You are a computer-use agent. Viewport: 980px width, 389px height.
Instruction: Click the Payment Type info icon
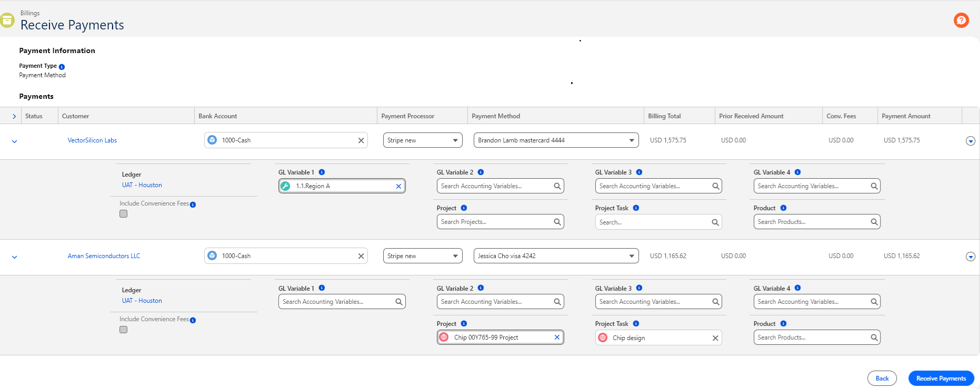[62, 67]
